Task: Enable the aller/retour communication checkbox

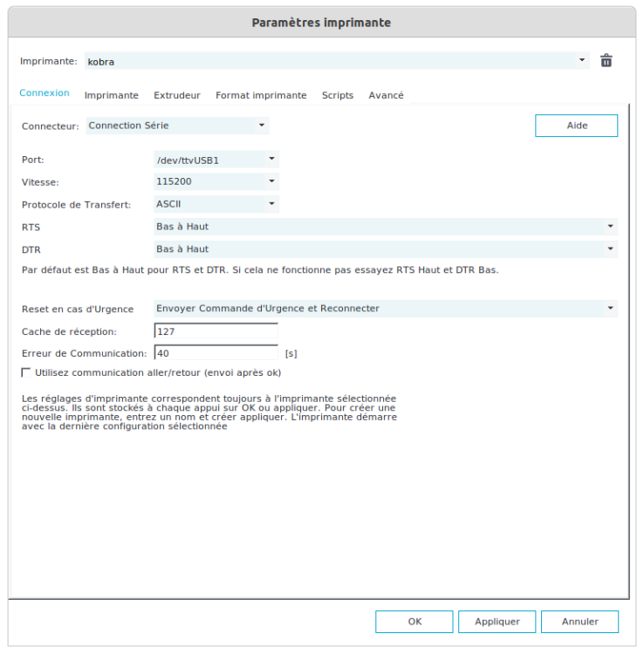Action: pyautogui.click(x=26, y=372)
